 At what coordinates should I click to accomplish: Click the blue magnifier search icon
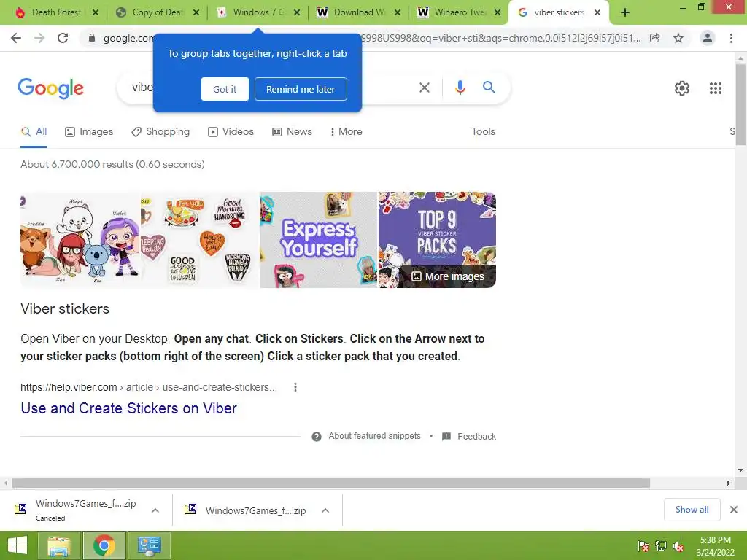[x=489, y=87]
